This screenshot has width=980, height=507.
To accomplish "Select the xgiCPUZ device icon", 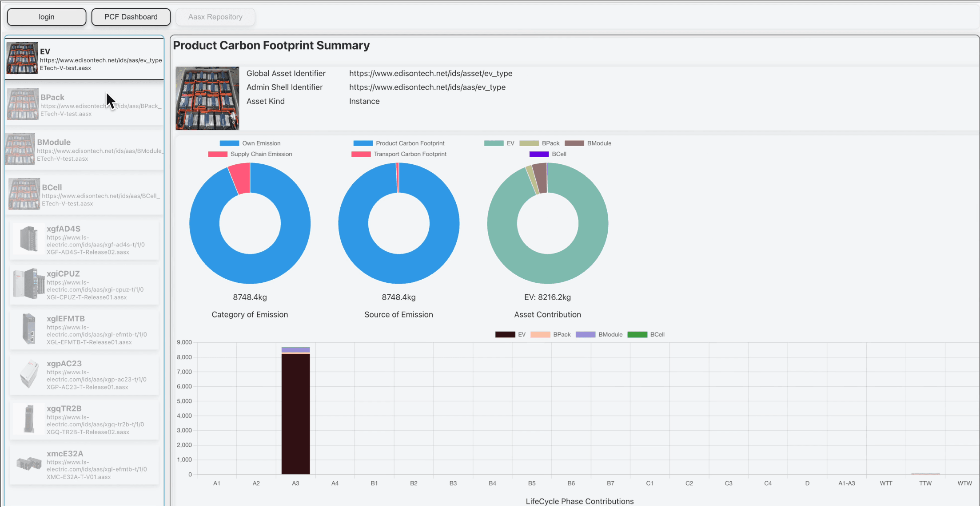I will (x=28, y=284).
